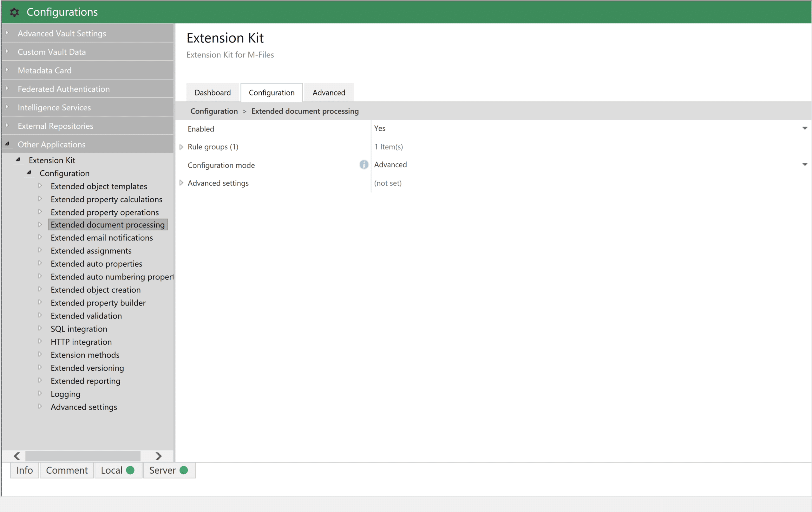Image resolution: width=812 pixels, height=512 pixels.
Task: Click Configuration in the breadcrumb
Action: point(214,111)
